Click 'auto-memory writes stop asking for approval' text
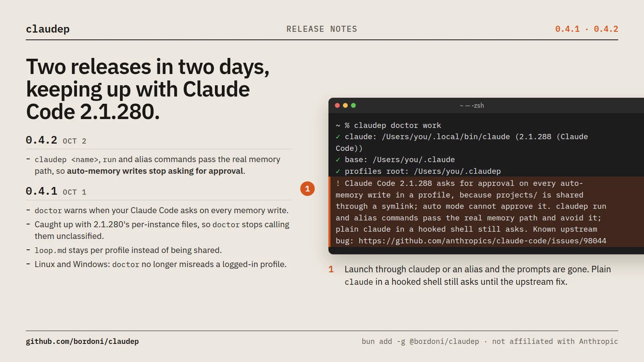This screenshot has height=362, width=644. [x=155, y=171]
